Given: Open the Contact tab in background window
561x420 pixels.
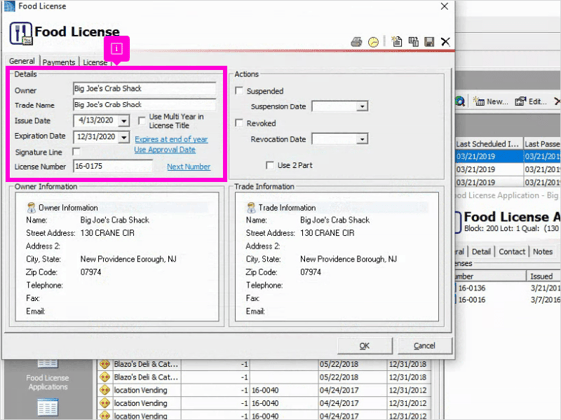Looking at the screenshot, I should click(512, 251).
